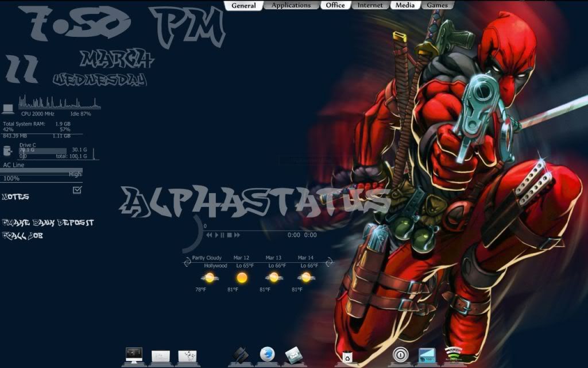Click the laptop CPU monitor icon
Viewport: 588px width, 368px height.
(x=8, y=108)
